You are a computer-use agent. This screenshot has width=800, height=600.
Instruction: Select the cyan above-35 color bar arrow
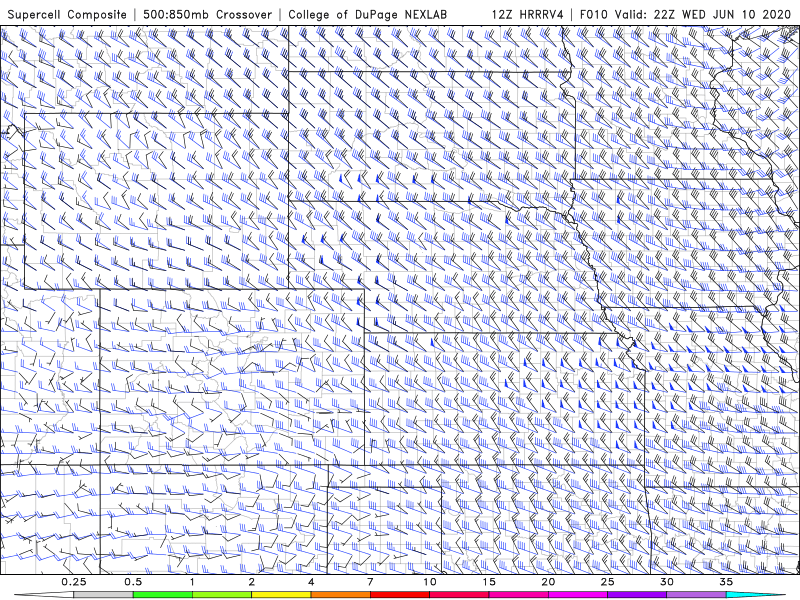coord(755,595)
